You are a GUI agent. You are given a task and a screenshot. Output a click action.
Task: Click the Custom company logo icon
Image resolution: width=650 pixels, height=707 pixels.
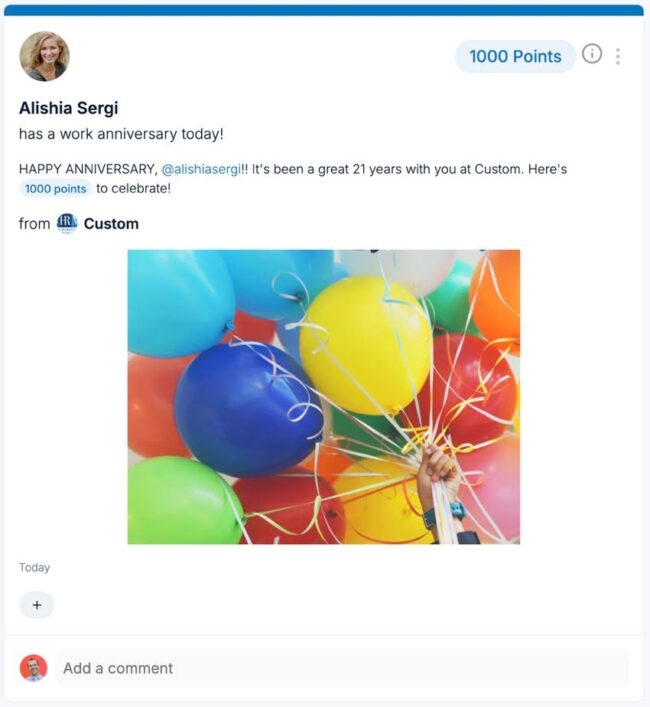(x=67, y=223)
